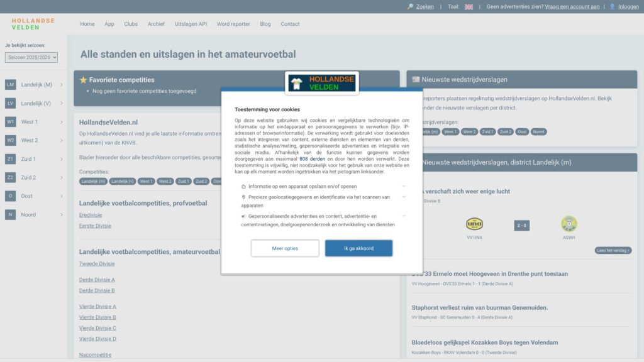
Task: Select the W1 West 1 badge icon
Action: click(x=10, y=122)
